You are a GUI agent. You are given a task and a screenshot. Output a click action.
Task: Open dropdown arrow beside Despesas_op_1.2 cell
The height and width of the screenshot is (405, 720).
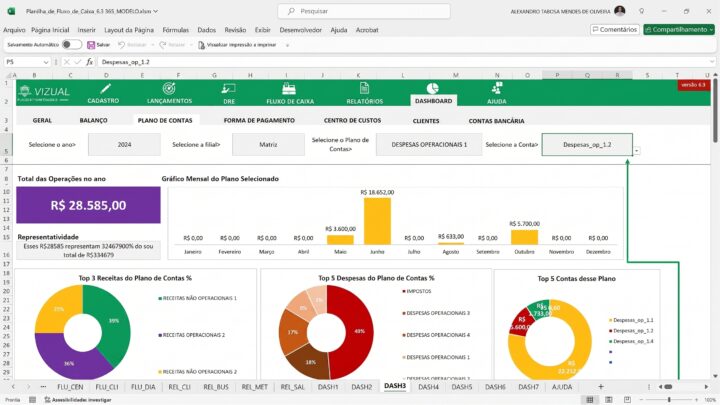coord(636,151)
